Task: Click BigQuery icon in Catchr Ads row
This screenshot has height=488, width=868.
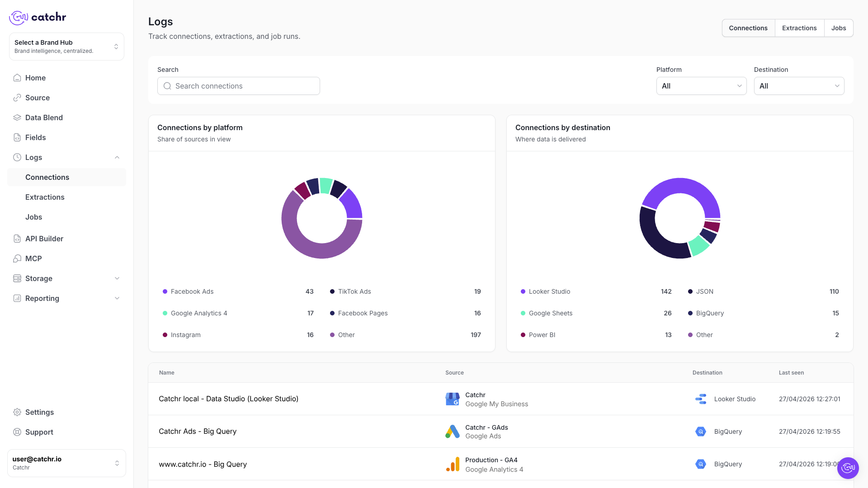Action: [x=701, y=432]
